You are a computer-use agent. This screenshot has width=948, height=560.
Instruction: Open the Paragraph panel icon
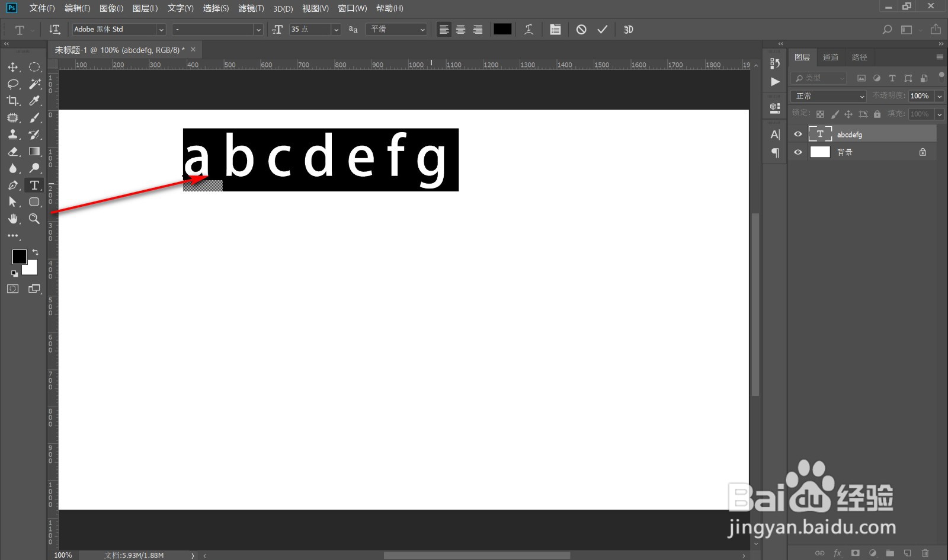point(775,153)
